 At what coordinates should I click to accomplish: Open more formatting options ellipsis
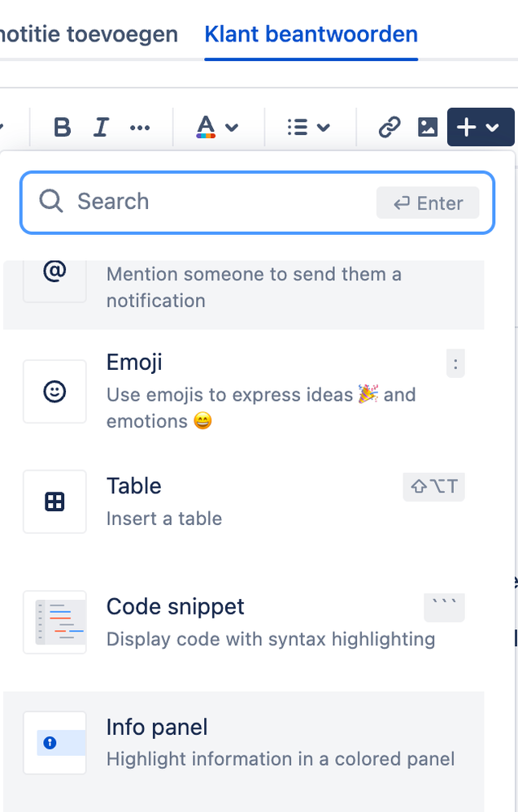click(140, 128)
